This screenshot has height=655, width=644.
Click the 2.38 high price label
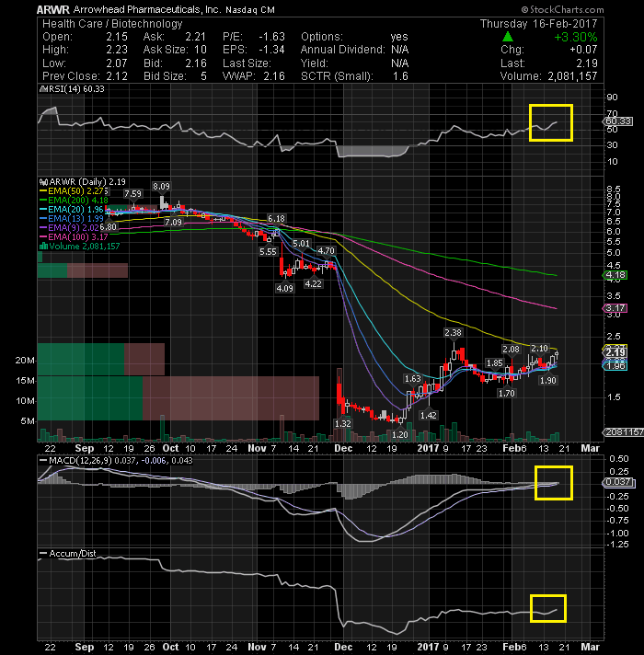453,332
